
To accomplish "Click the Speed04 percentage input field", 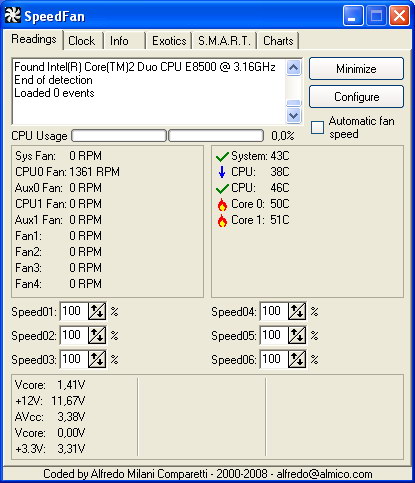I will (274, 311).
